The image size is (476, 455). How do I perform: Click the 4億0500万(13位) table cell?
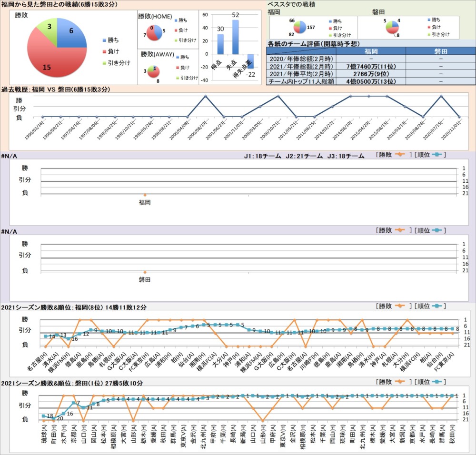pos(372,81)
